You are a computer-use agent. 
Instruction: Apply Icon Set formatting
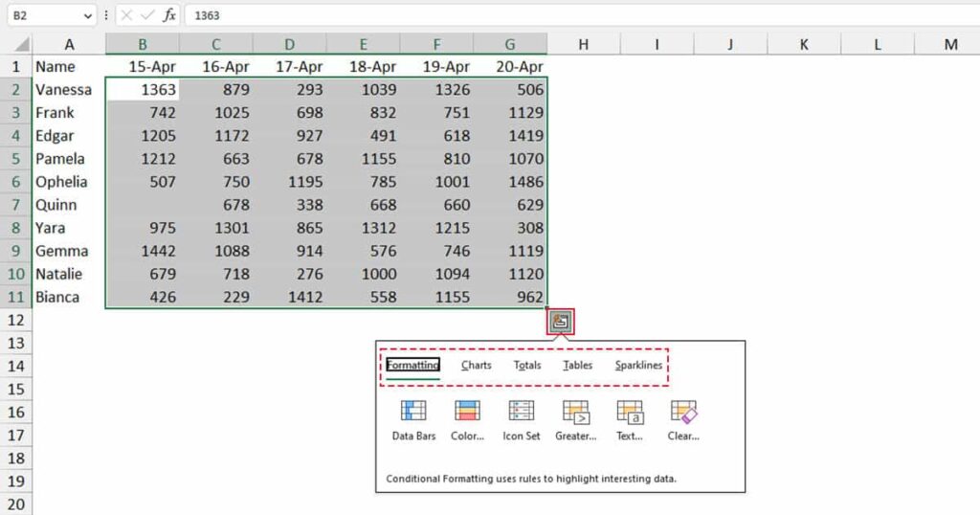(x=522, y=420)
